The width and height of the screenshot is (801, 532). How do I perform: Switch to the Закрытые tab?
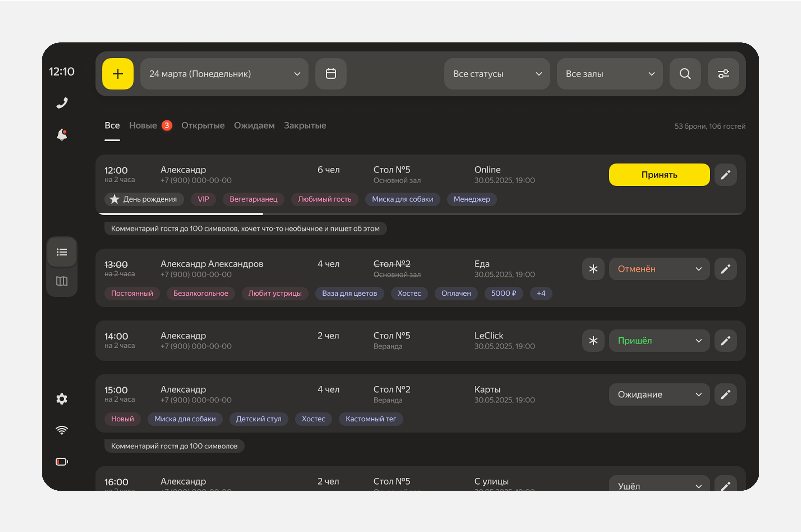305,125
